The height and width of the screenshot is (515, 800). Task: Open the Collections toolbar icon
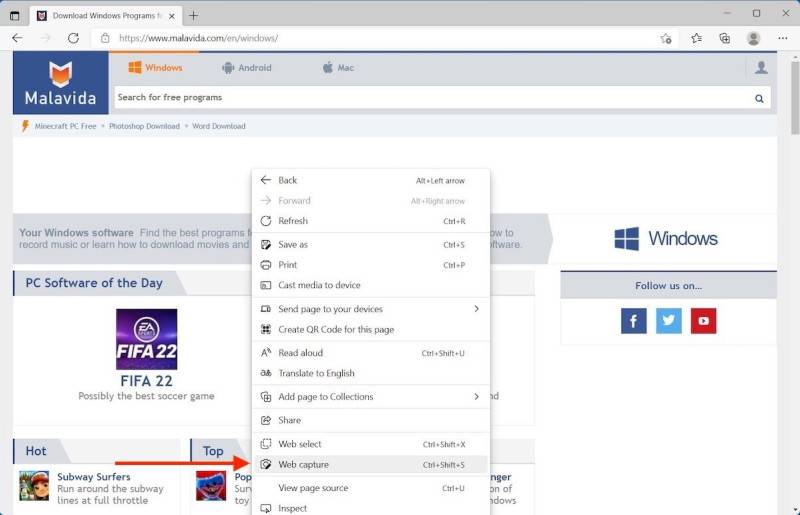tap(724, 38)
